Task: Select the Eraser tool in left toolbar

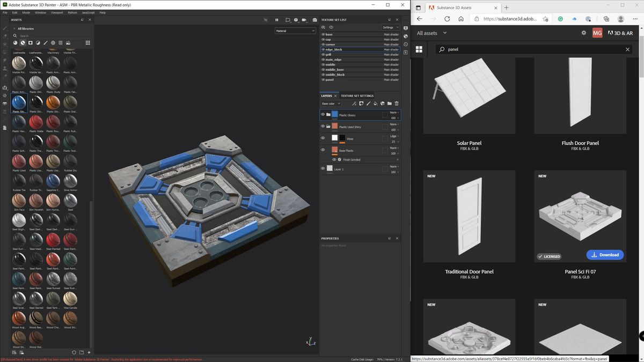Action: tap(4, 36)
